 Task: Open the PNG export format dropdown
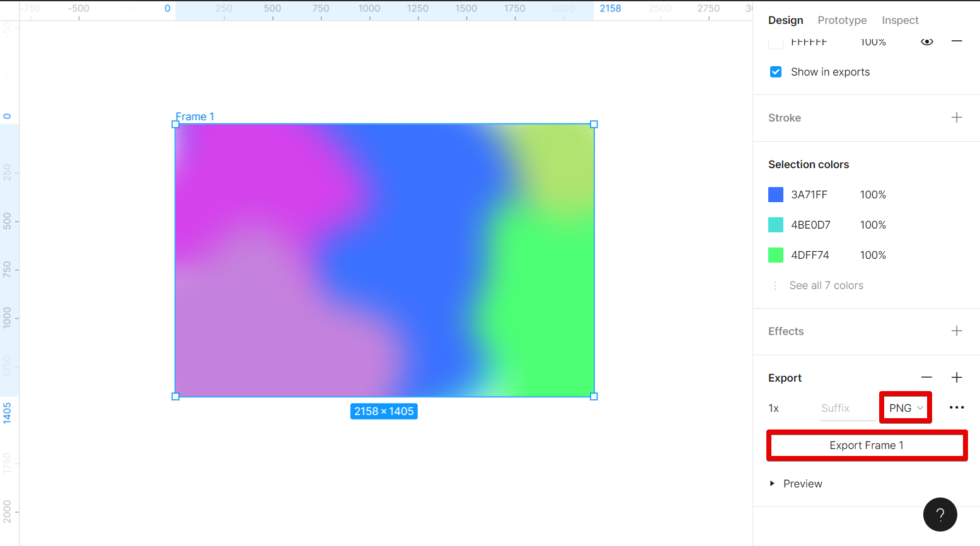pyautogui.click(x=906, y=408)
